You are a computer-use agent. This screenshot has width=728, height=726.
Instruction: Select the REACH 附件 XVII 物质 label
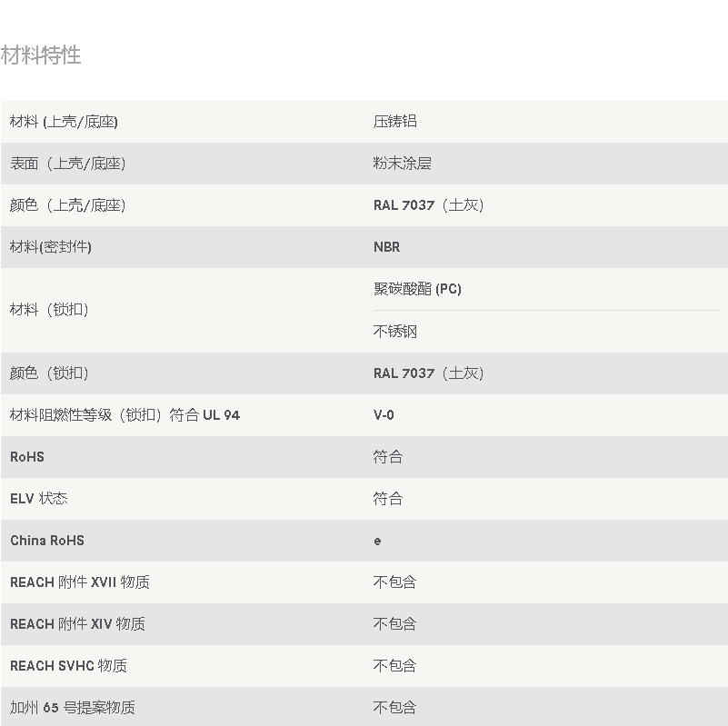click(80, 582)
